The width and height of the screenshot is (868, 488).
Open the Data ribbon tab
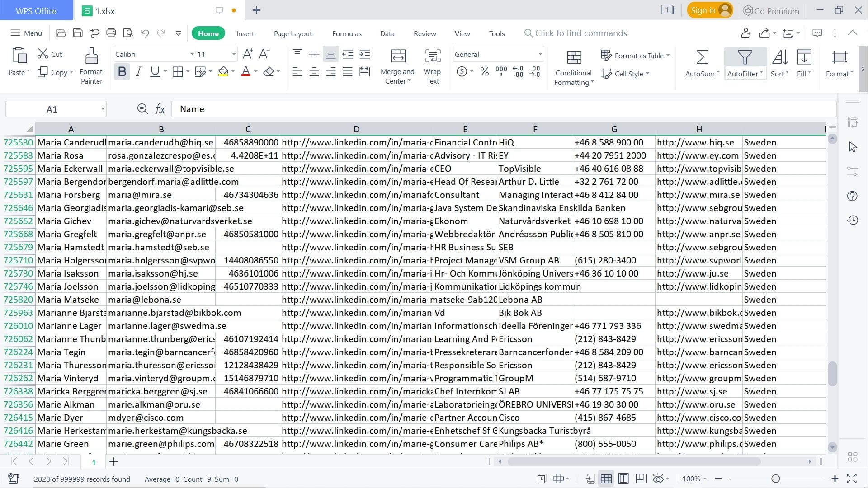[387, 33]
